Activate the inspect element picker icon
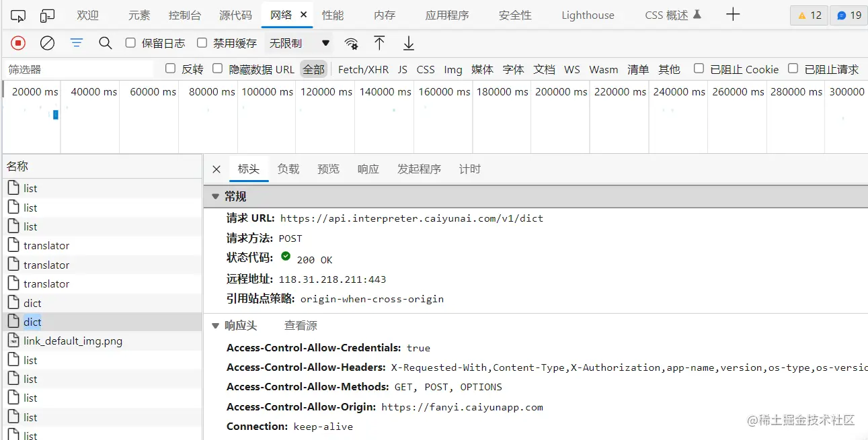The height and width of the screenshot is (440, 868). point(19,15)
